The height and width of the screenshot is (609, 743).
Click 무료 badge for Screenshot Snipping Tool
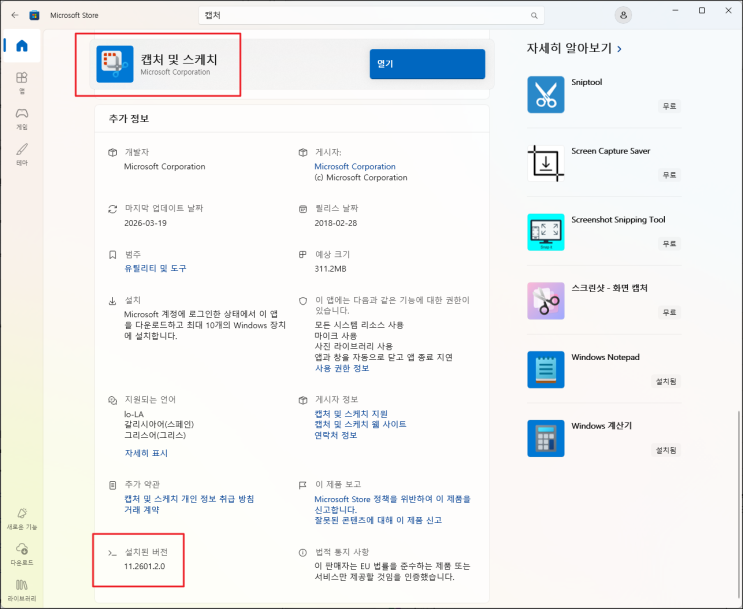pyautogui.click(x=670, y=244)
